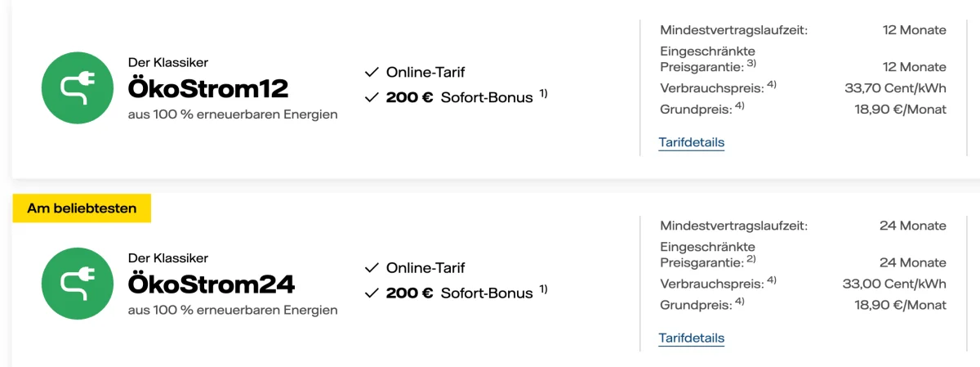This screenshot has width=980, height=367.
Task: Click the Sofort-Bonus checkmark in ÖkoStrom24
Action: click(x=372, y=293)
